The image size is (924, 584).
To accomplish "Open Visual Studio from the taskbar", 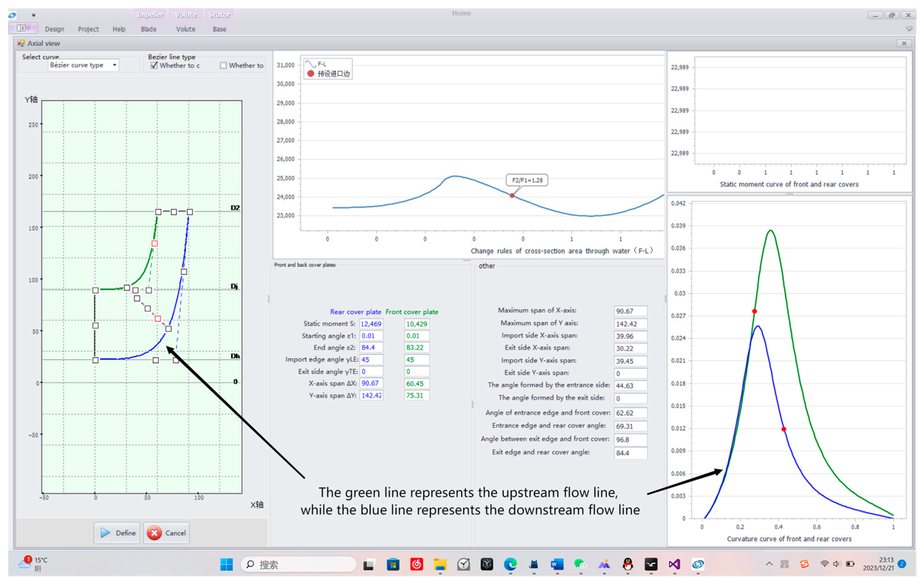I will [674, 564].
